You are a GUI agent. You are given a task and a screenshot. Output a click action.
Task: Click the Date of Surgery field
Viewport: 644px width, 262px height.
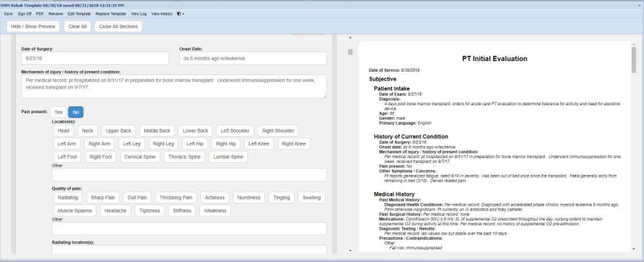point(95,58)
